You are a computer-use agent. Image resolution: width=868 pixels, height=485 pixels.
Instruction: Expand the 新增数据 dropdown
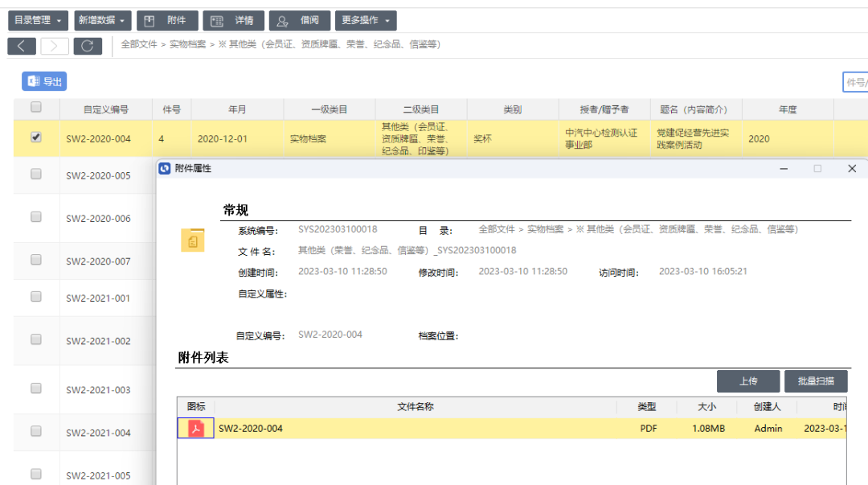coord(103,21)
